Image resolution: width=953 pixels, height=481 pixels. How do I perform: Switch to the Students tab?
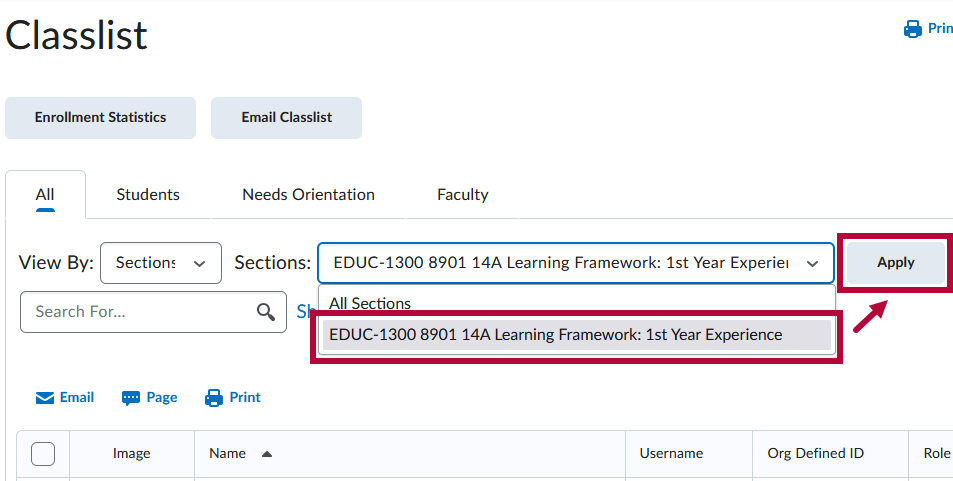(148, 195)
